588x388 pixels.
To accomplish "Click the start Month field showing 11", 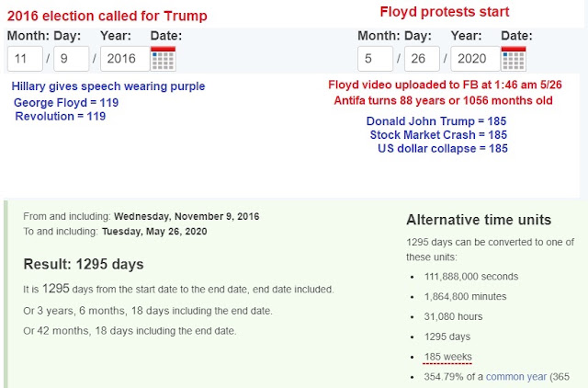I will tap(25, 59).
